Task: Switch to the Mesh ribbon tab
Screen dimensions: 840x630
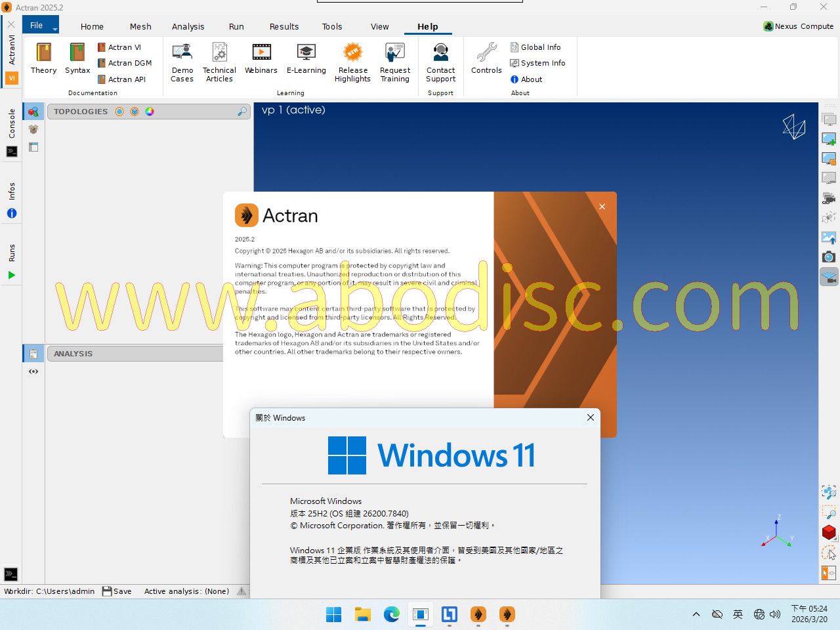Action: pos(140,27)
